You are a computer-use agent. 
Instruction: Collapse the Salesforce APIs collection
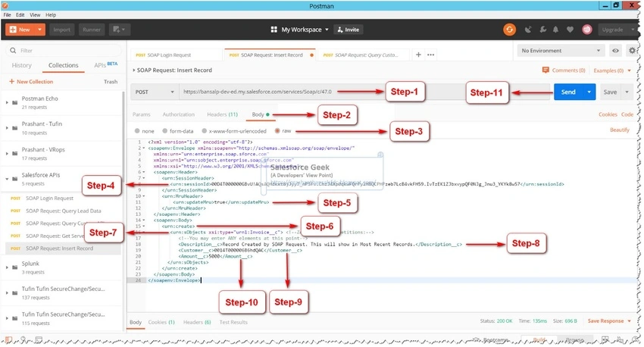(x=7, y=179)
